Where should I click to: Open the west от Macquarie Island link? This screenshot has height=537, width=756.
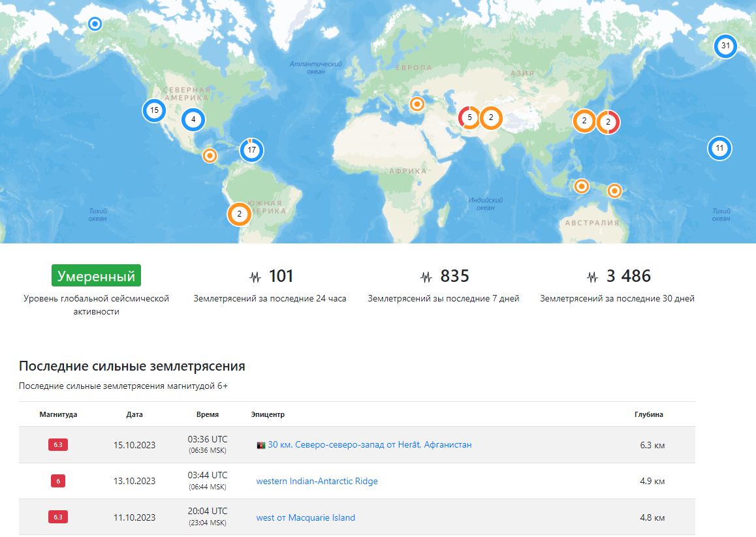point(306,517)
